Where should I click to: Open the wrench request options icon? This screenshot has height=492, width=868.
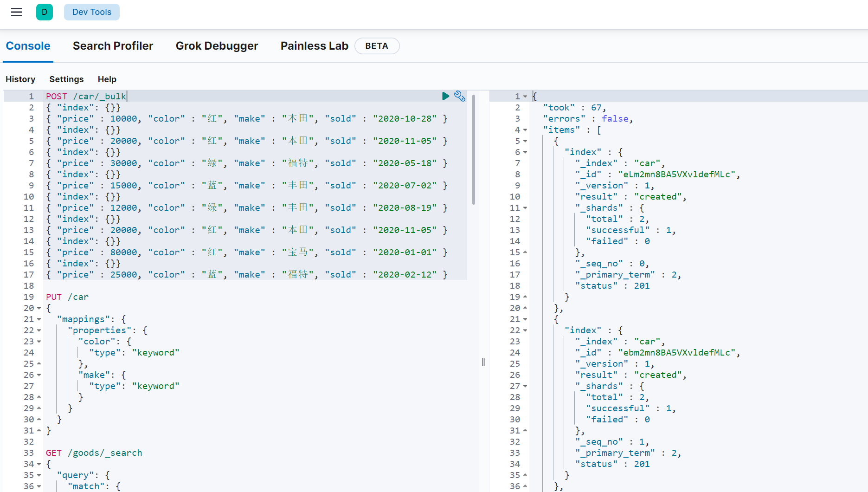point(459,96)
